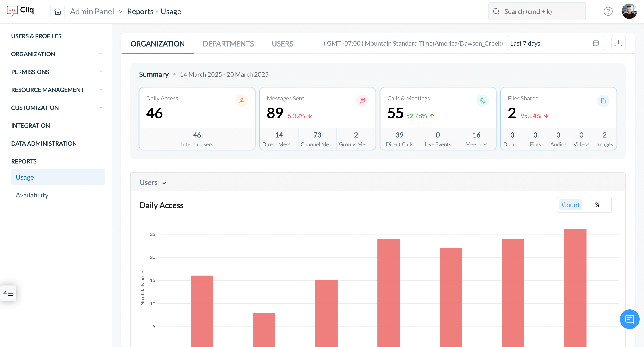This screenshot has width=644, height=347.
Task: Open the Users chart dropdown
Action: pos(153,182)
